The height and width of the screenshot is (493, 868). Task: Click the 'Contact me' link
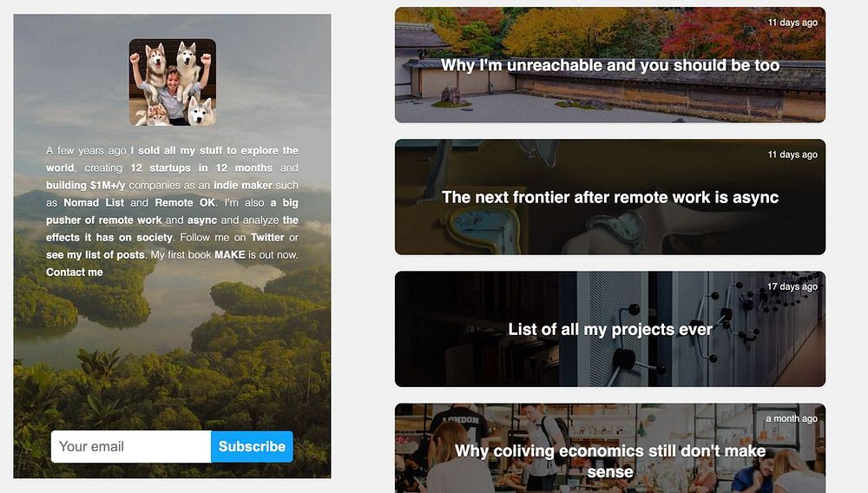pyautogui.click(x=74, y=273)
